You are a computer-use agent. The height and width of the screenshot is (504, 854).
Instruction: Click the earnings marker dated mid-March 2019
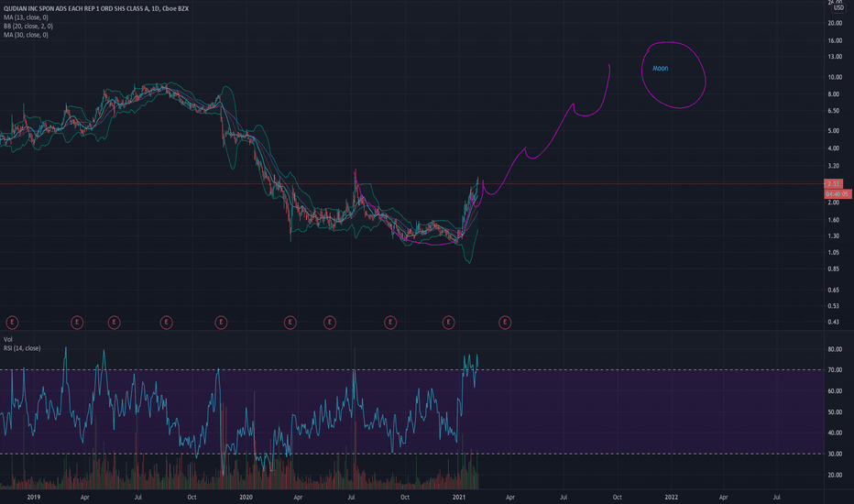(x=77, y=323)
